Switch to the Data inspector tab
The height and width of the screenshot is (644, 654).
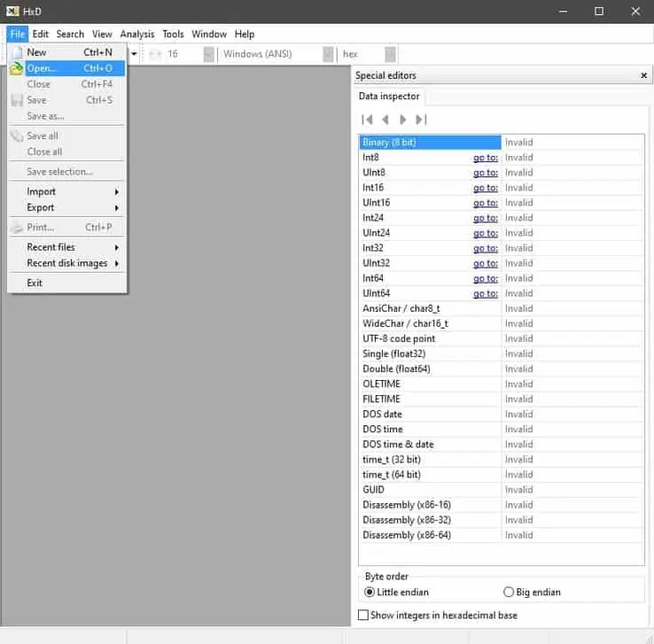[389, 97]
